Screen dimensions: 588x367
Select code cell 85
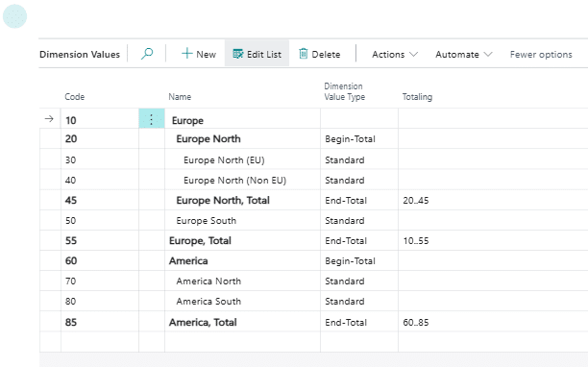pos(100,322)
